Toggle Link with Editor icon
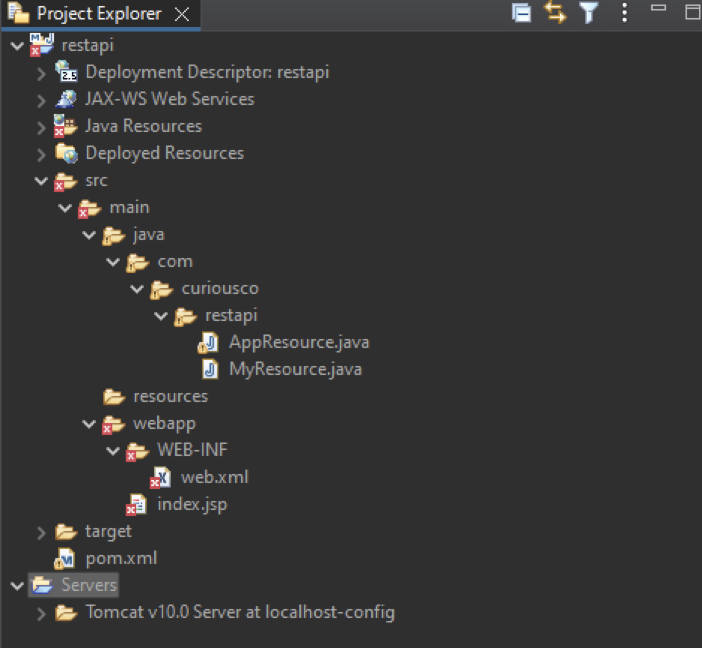The image size is (702, 648). pyautogui.click(x=554, y=13)
